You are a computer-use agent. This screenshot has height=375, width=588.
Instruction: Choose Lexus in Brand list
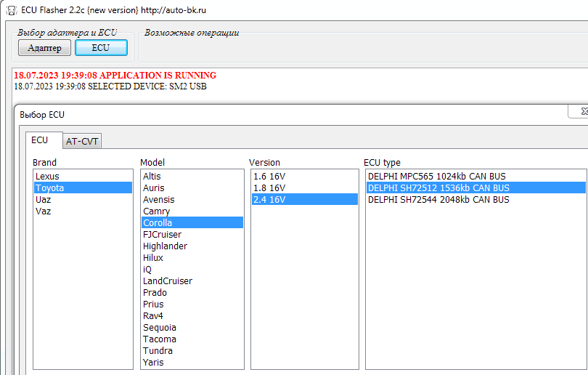pyautogui.click(x=48, y=177)
